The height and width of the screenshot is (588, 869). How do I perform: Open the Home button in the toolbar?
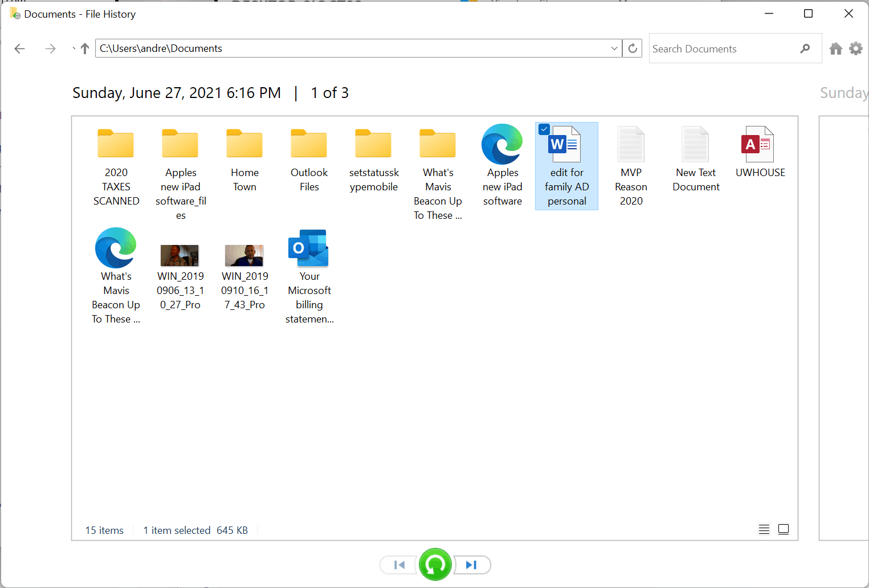point(835,48)
